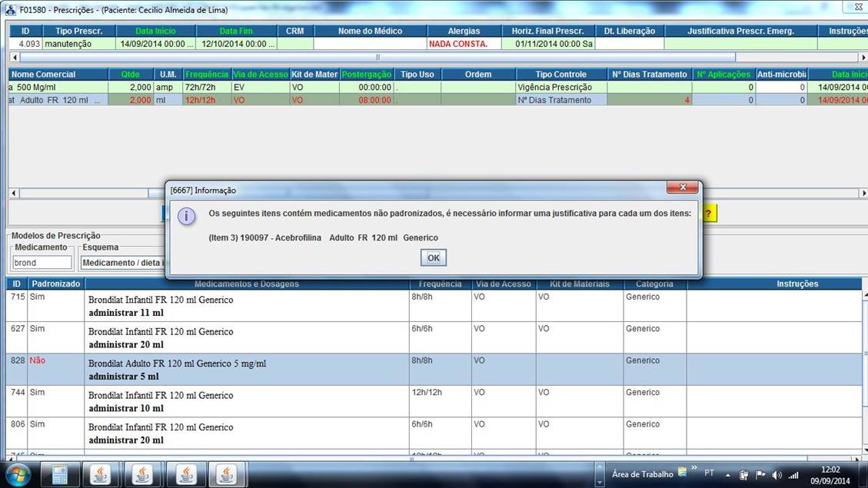Open the clock showing 12:02

click(830, 474)
